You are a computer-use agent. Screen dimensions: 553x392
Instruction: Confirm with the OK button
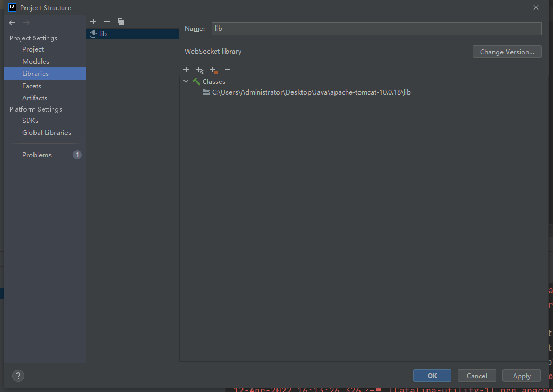click(432, 376)
